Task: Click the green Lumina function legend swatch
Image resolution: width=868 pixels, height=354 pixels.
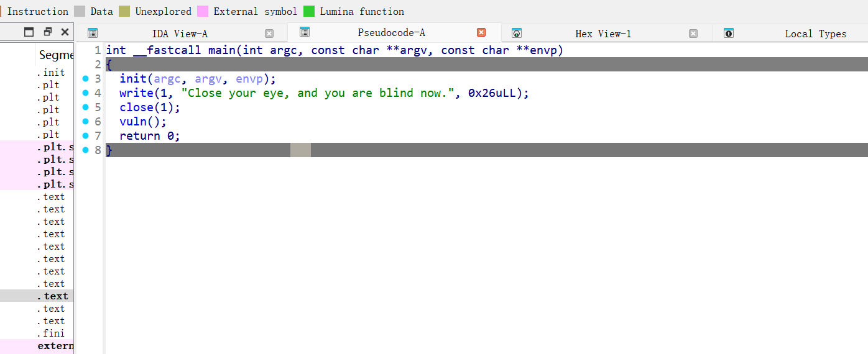Action: click(x=309, y=11)
